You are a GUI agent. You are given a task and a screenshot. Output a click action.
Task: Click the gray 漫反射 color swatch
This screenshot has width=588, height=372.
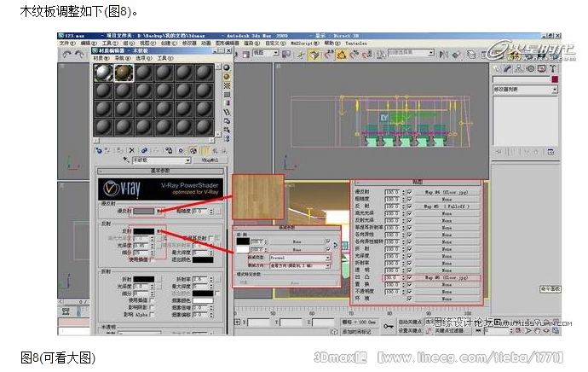(x=144, y=212)
